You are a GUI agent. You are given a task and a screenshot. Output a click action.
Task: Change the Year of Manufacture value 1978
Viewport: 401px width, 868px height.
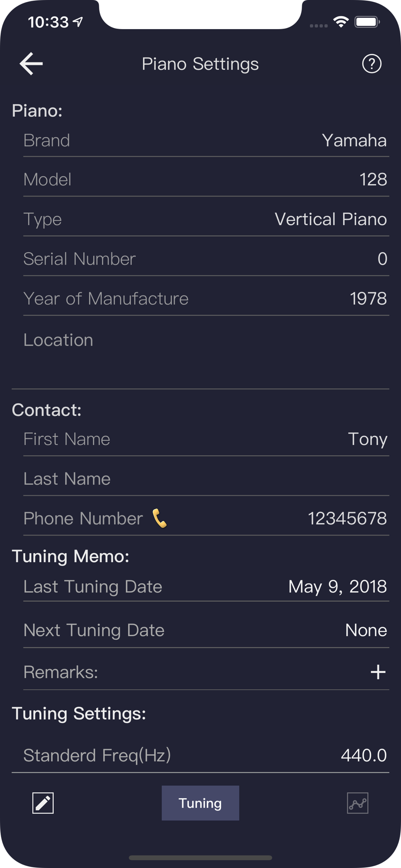click(x=368, y=299)
